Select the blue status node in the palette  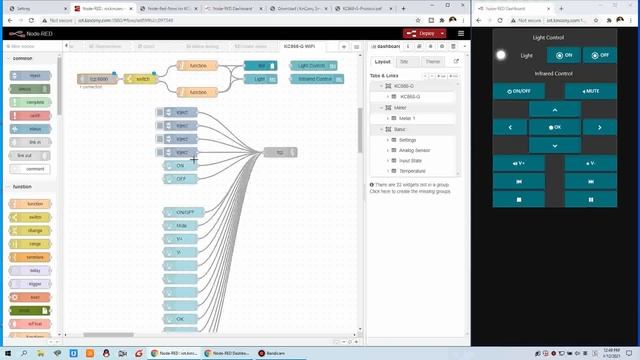click(x=30, y=129)
